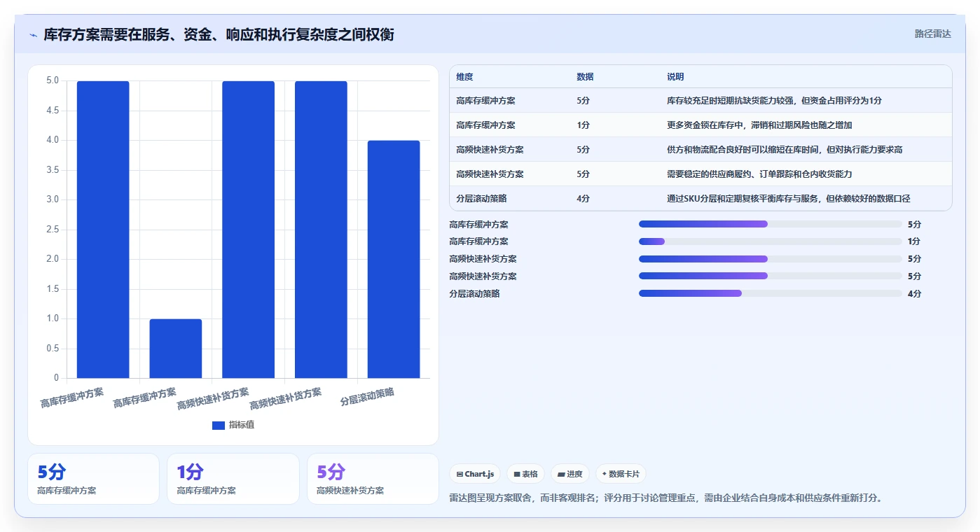Click the 分层滚动策略 label beside the progress bar
The image size is (980, 532).
click(474, 294)
